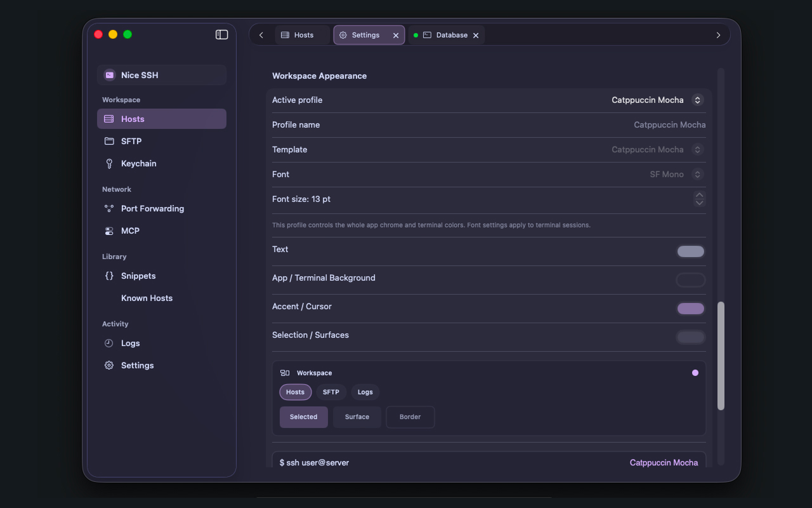Open the App / Terminal Background color swatch

[x=691, y=280]
